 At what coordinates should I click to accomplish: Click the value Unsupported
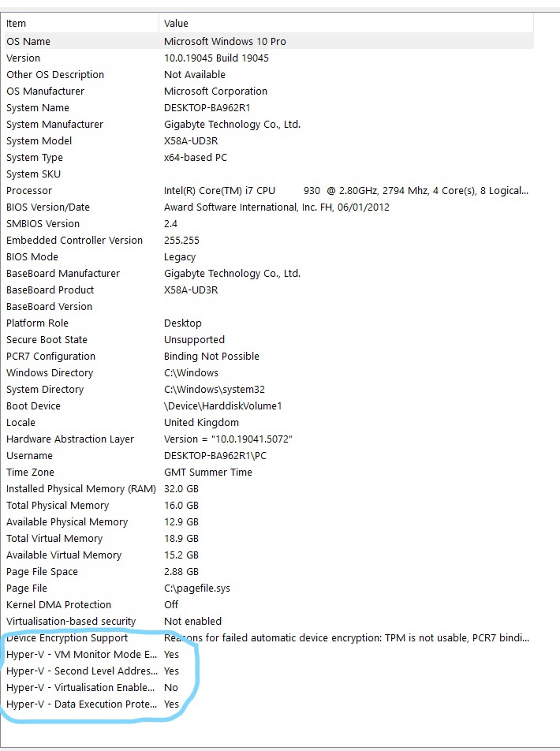pyautogui.click(x=194, y=339)
